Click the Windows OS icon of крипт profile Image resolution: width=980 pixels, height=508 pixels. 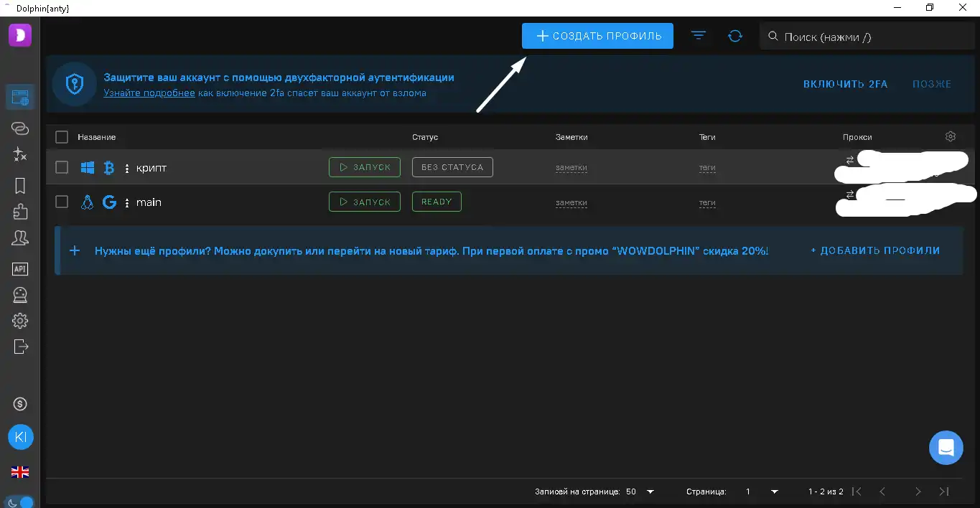click(x=88, y=168)
